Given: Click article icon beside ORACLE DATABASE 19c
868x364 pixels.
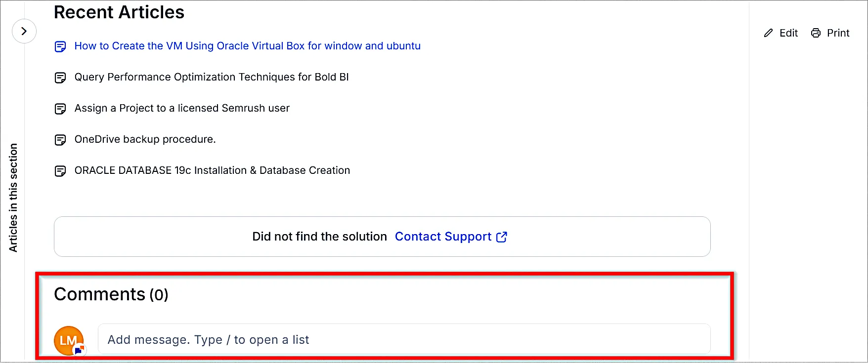Looking at the screenshot, I should coord(60,171).
